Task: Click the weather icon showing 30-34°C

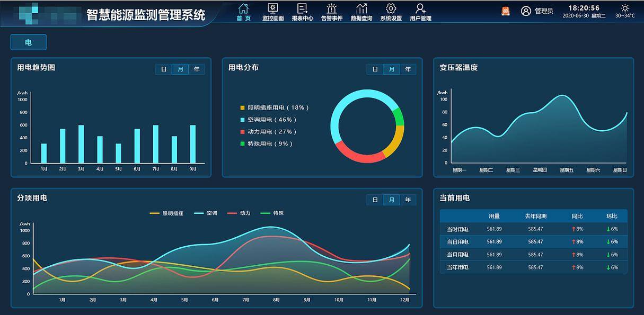Action: pyautogui.click(x=624, y=8)
